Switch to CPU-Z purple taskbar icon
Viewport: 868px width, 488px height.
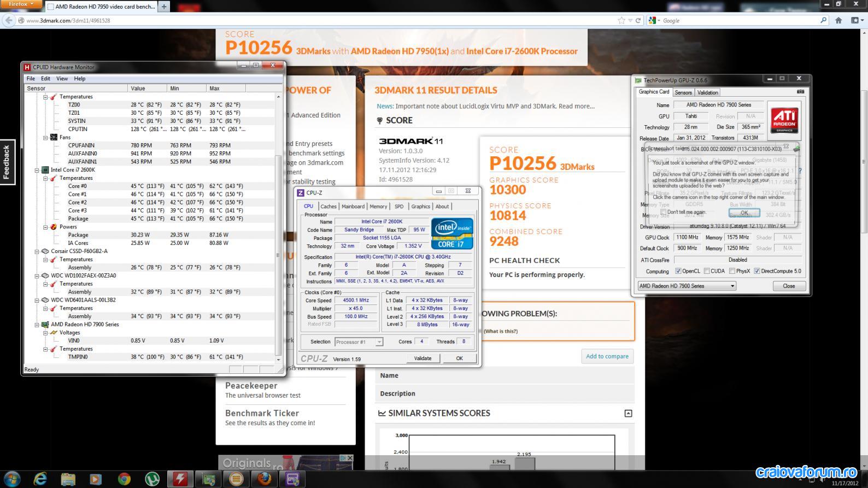pyautogui.click(x=293, y=479)
